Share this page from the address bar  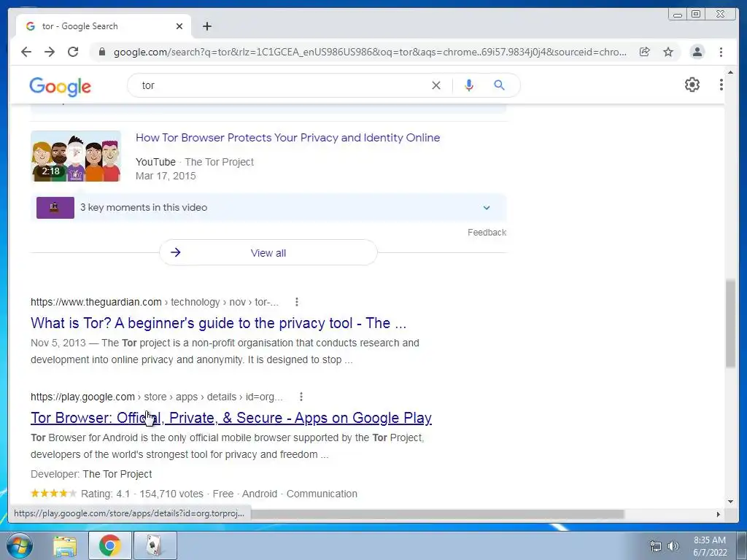(645, 52)
